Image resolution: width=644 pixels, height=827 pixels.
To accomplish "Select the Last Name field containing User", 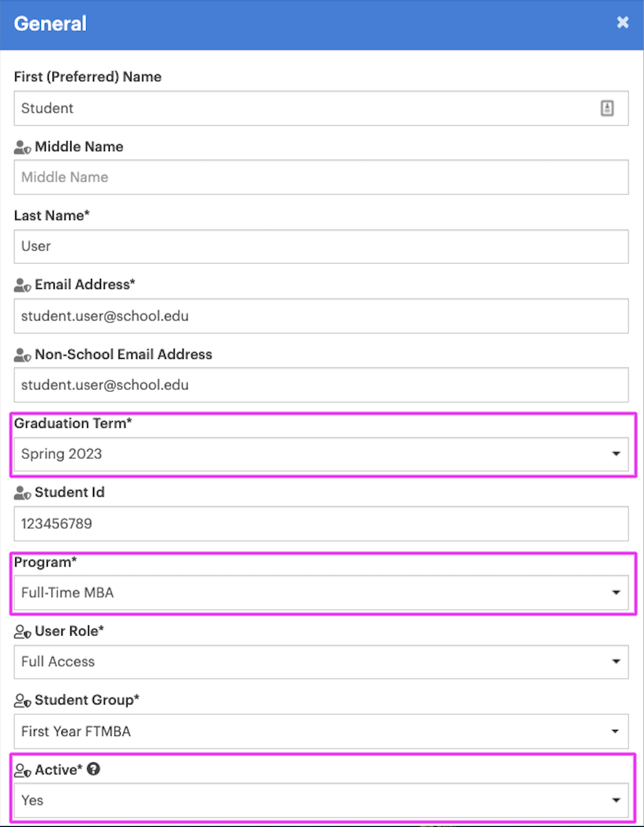I will tap(321, 246).
